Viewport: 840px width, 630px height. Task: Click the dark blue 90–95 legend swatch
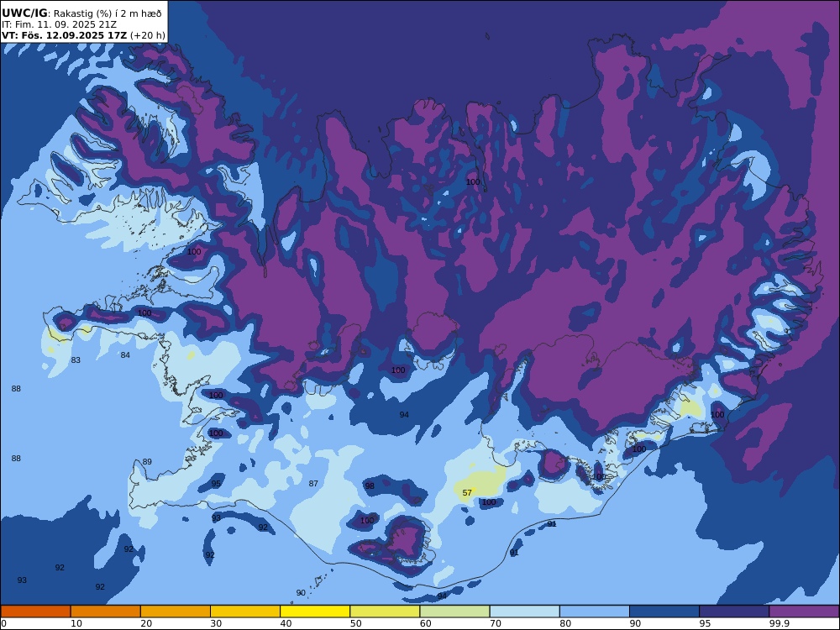pos(664,612)
